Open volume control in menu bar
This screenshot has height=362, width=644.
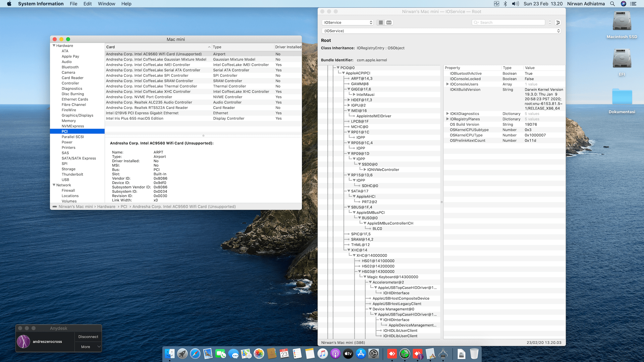tap(515, 4)
